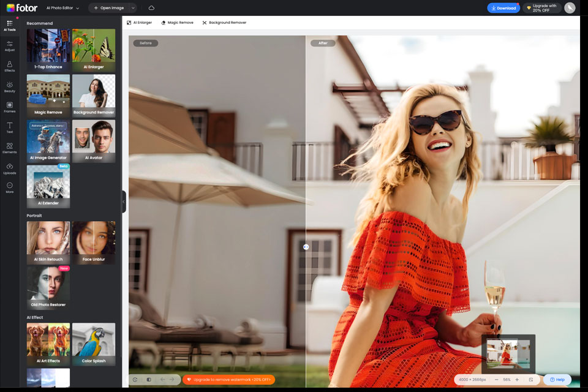Click Upgrade to remove watermark button
Viewport: 588px width, 392px height.
point(228,380)
